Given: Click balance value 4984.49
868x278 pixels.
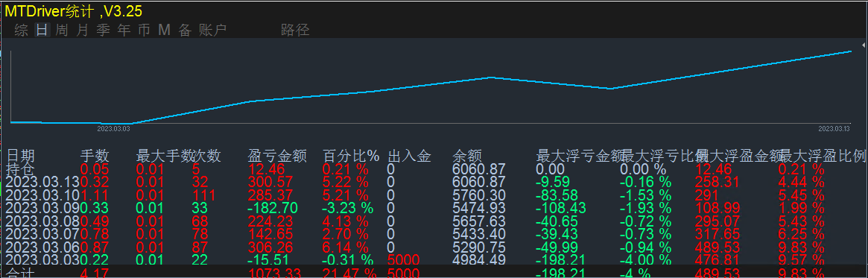Looking at the screenshot, I should click(479, 259).
